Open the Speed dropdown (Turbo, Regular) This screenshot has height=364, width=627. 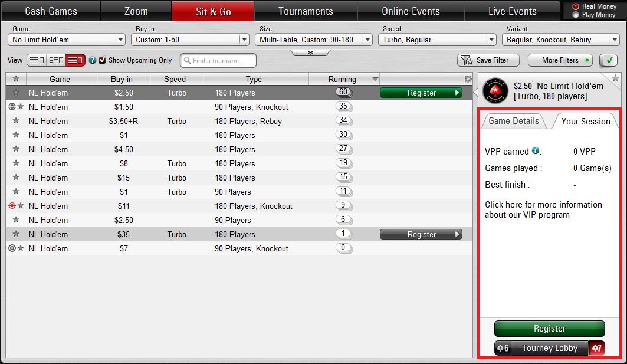(x=437, y=40)
